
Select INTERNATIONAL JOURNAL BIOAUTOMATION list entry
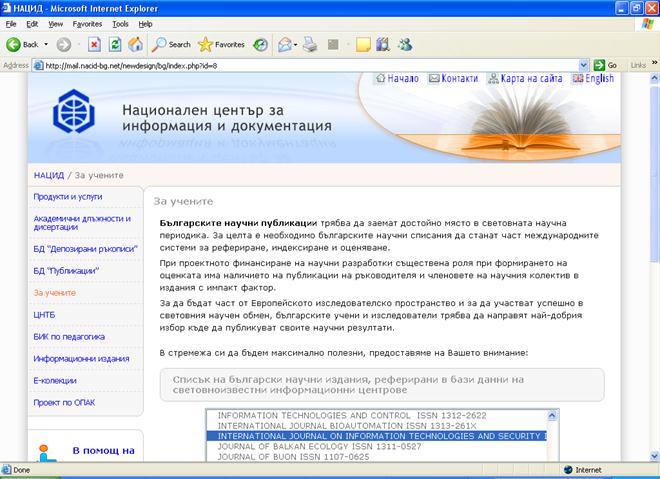pos(377,426)
